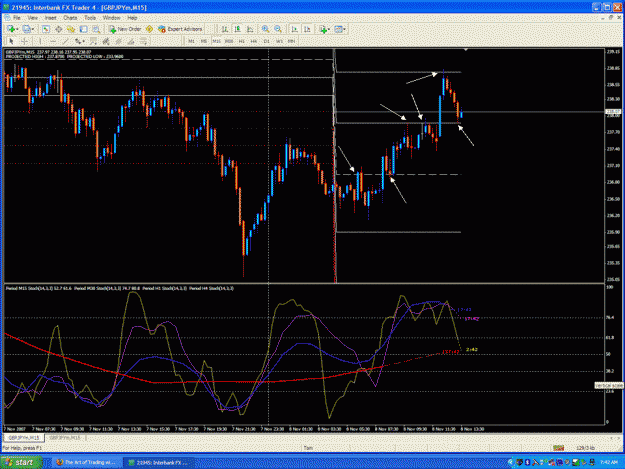Switch to the D1 timeframe
Image resolution: width=625 pixels, height=469 pixels.
tap(267, 41)
